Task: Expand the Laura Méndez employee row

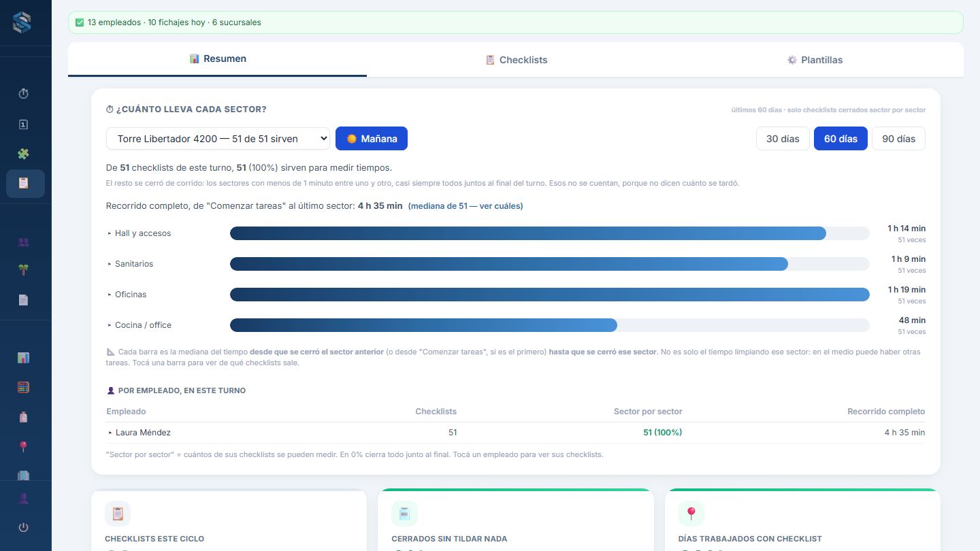Action: point(516,433)
